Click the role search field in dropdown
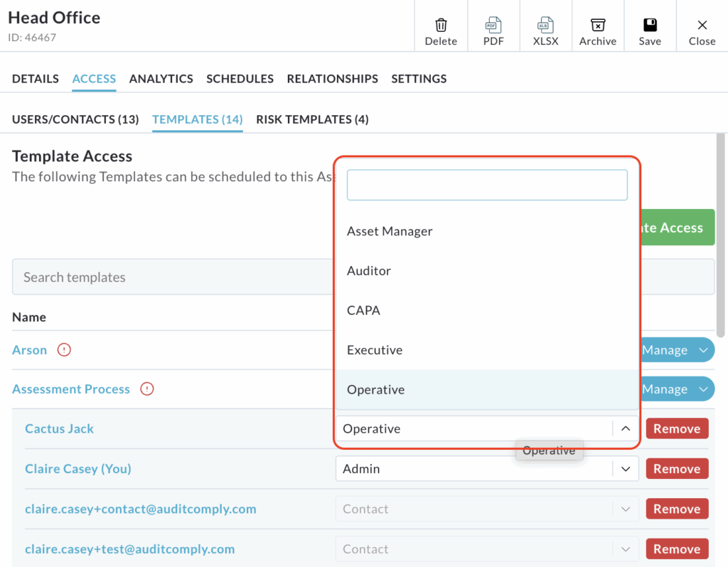The image size is (728, 567). (x=487, y=185)
